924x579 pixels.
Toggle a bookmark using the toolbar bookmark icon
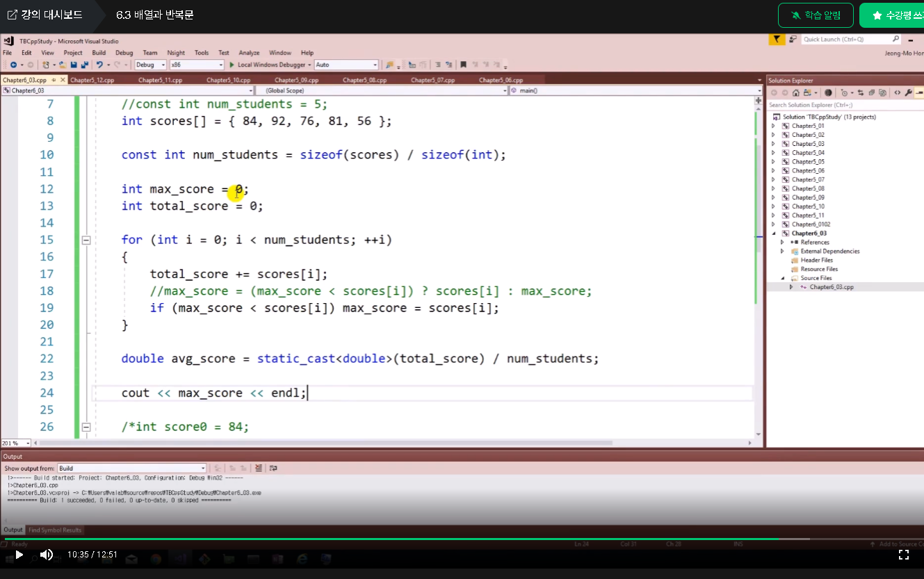point(463,65)
